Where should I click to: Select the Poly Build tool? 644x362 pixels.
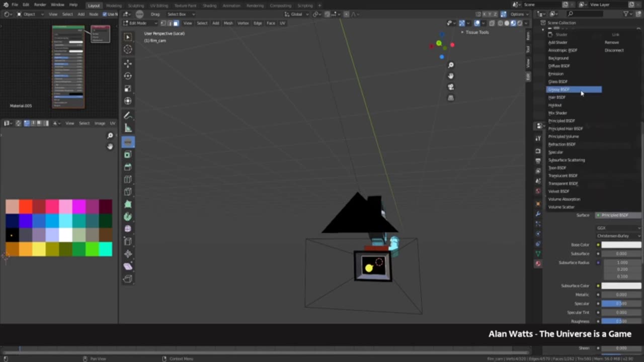click(128, 204)
